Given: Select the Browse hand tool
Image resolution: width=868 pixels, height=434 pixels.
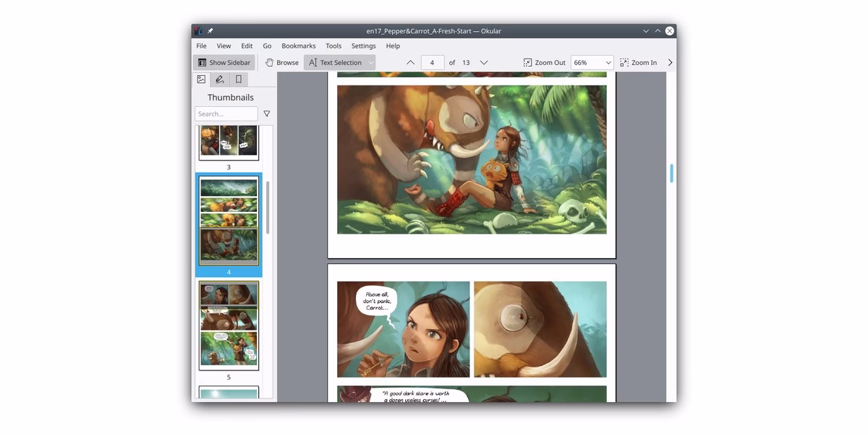Looking at the screenshot, I should point(281,63).
